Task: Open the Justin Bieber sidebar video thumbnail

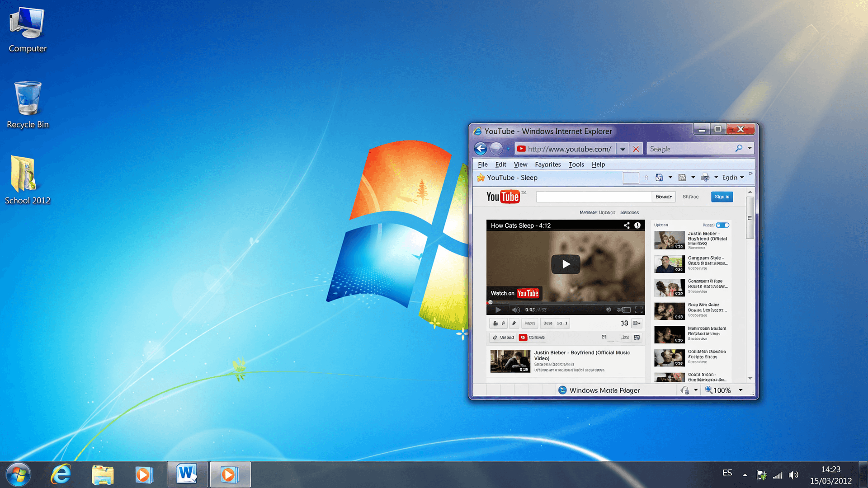Action: (670, 240)
